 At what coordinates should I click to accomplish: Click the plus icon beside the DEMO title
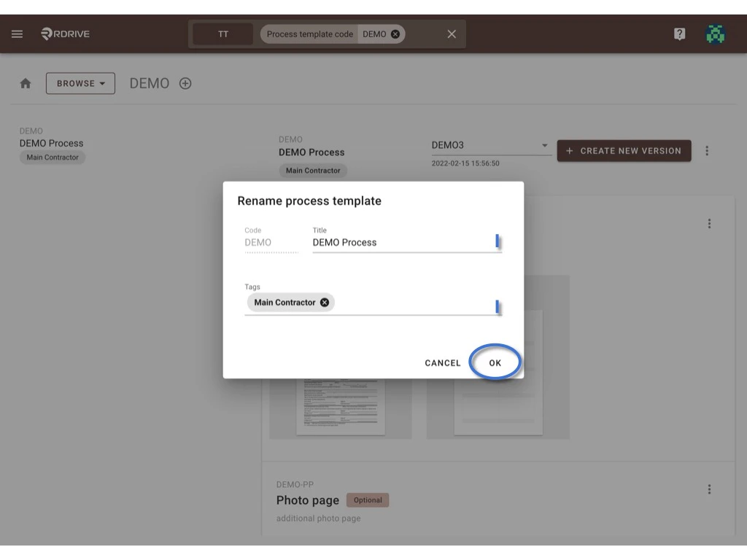click(185, 83)
